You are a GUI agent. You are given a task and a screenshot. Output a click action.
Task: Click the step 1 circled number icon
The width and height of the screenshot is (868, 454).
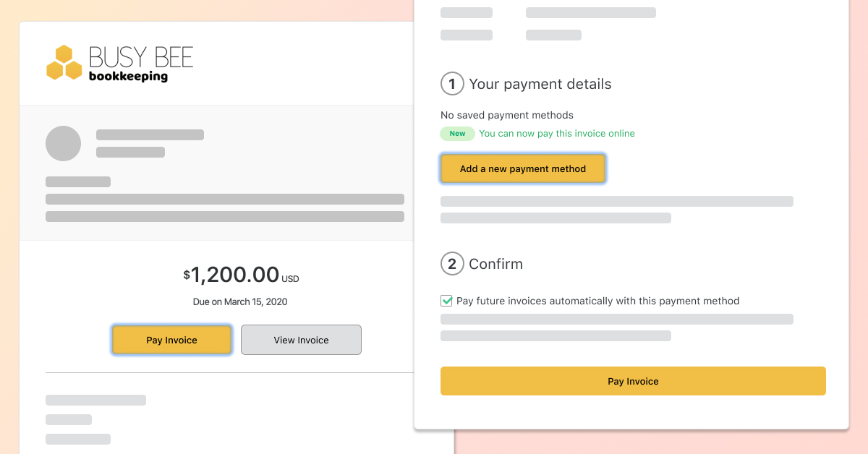452,84
